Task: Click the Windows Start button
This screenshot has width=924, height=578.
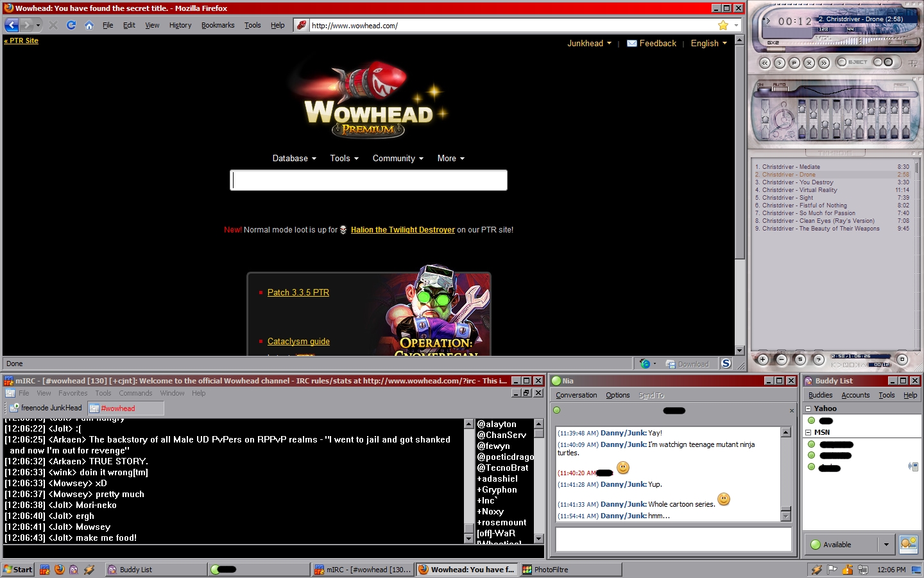Action: (18, 570)
